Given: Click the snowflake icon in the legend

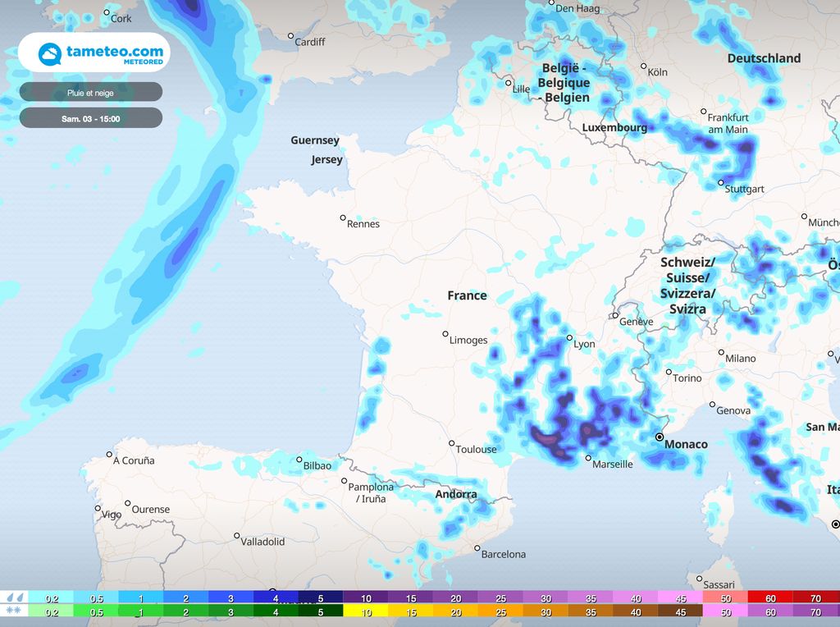Looking at the screenshot, I should point(13,611).
